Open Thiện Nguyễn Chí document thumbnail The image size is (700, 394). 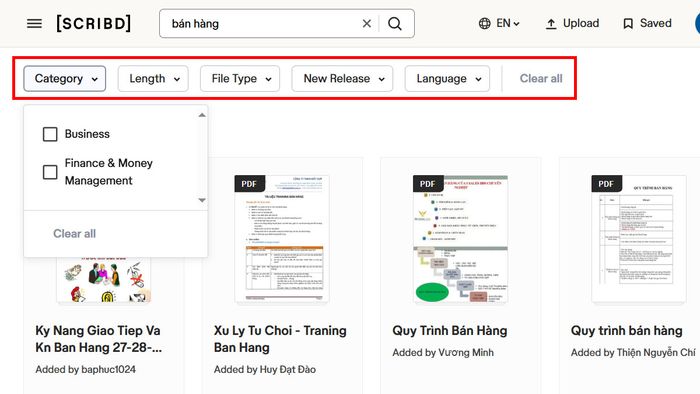(639, 239)
